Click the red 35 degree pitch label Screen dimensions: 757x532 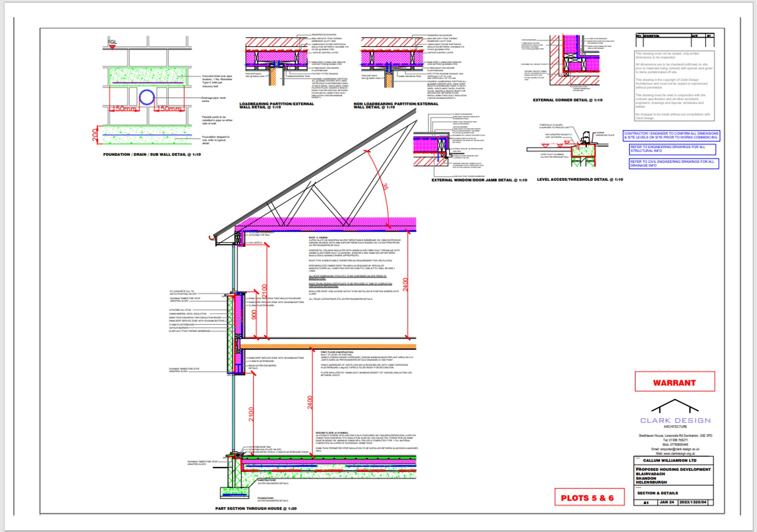pos(385,187)
